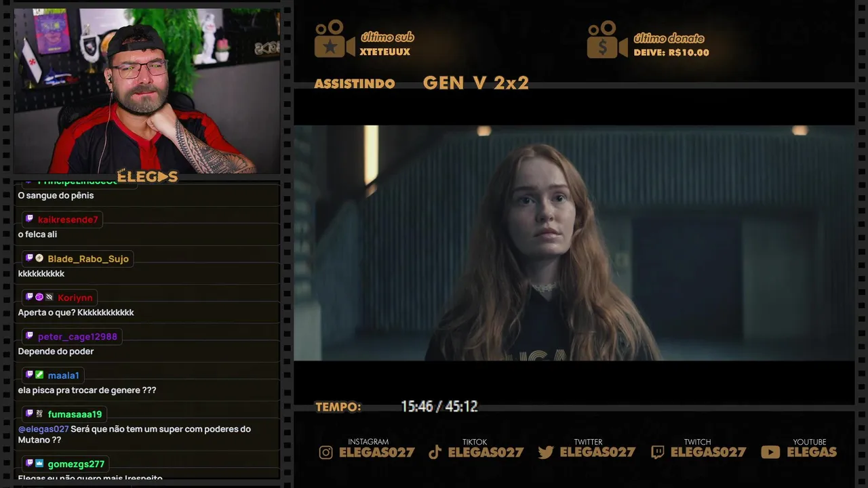868x488 pixels.
Task: Click Twitch badge beside peter_cage12988
Action: [x=29, y=336]
